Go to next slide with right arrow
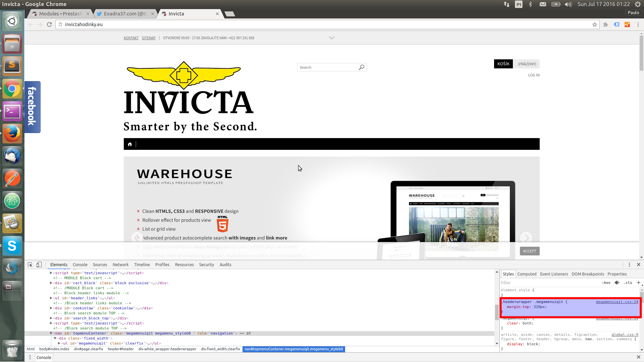Viewport: 644px width, 362px height. point(526,238)
